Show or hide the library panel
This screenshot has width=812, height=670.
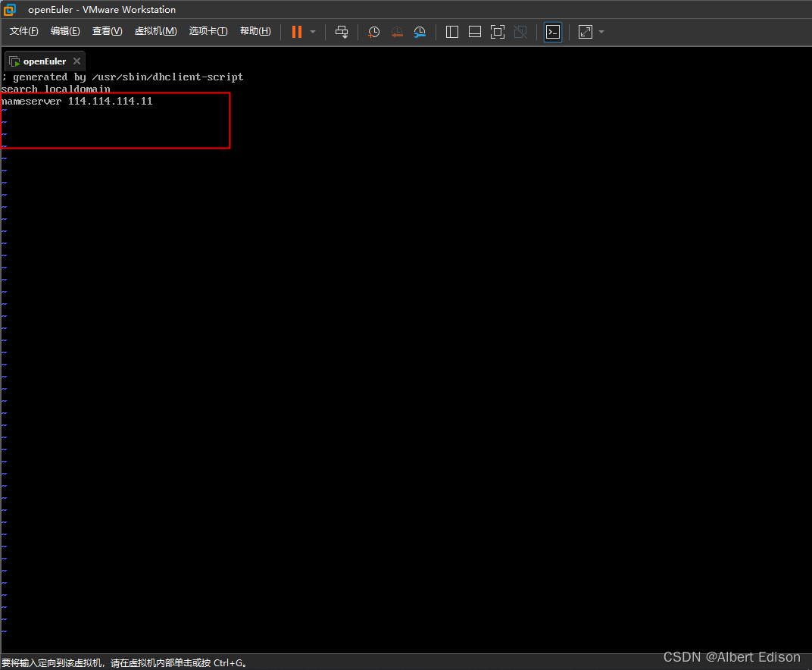[x=451, y=31]
